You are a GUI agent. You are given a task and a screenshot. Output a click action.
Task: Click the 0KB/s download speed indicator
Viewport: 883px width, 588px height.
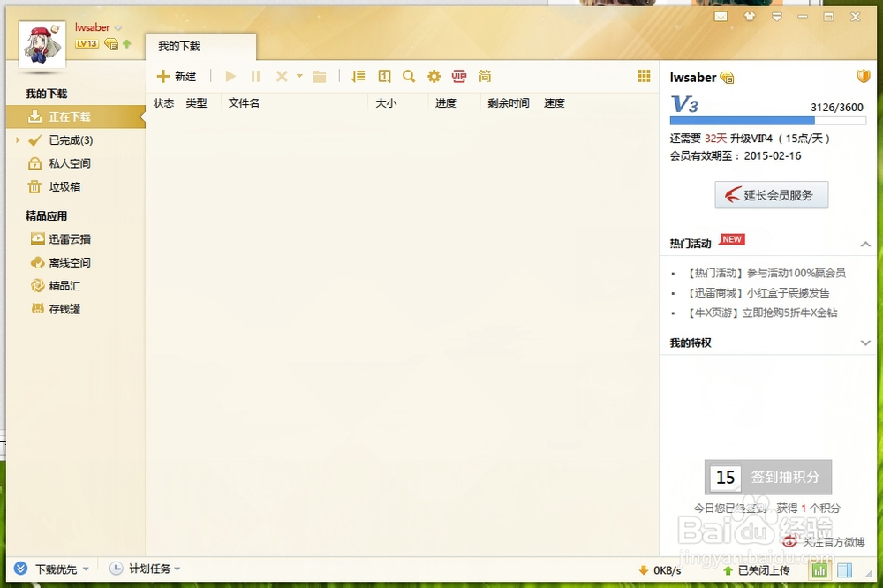coord(660,570)
